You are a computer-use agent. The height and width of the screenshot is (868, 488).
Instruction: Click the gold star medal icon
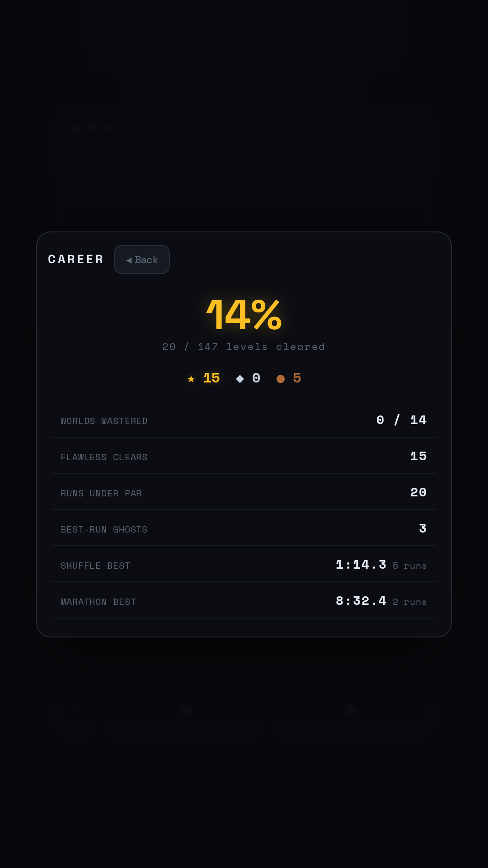point(191,379)
